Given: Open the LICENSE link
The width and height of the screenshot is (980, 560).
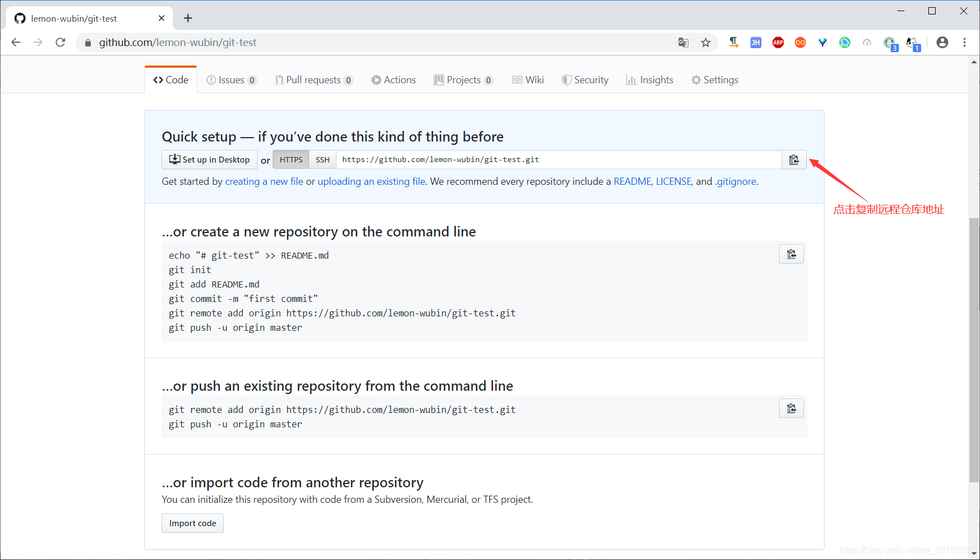Looking at the screenshot, I should 674,181.
